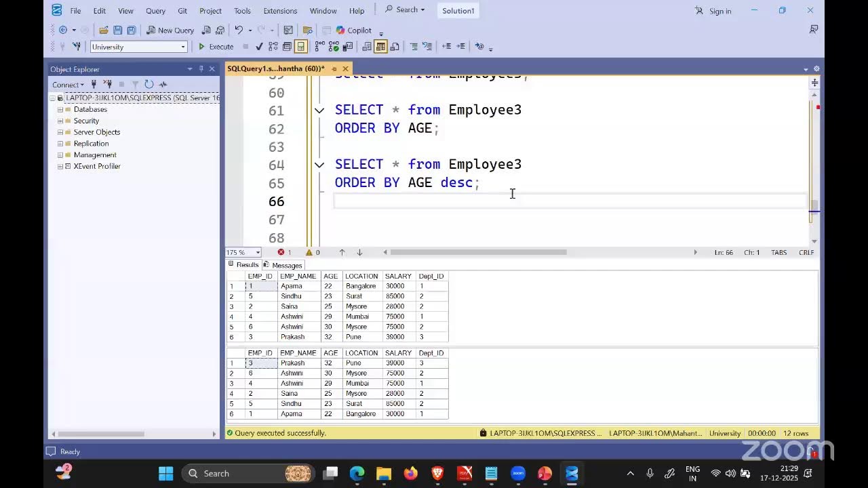Click the Decrease Indent icon
This screenshot has height=488, width=868.
446,47
